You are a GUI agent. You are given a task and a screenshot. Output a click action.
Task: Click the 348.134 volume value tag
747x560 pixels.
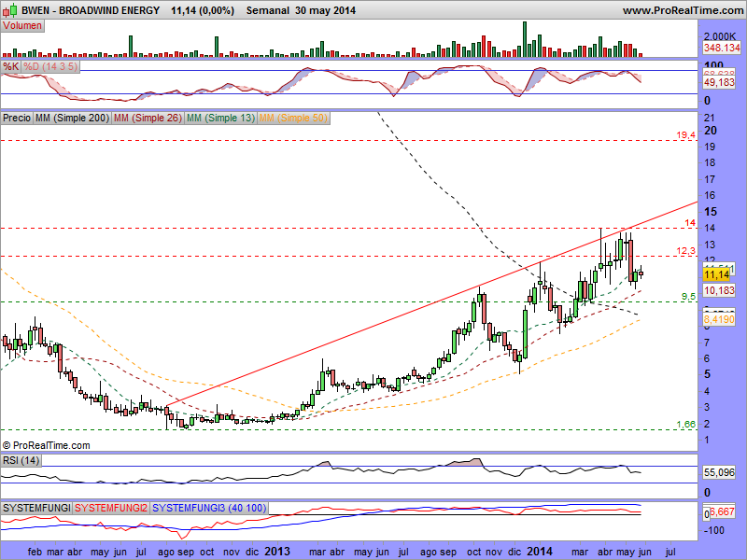click(722, 48)
